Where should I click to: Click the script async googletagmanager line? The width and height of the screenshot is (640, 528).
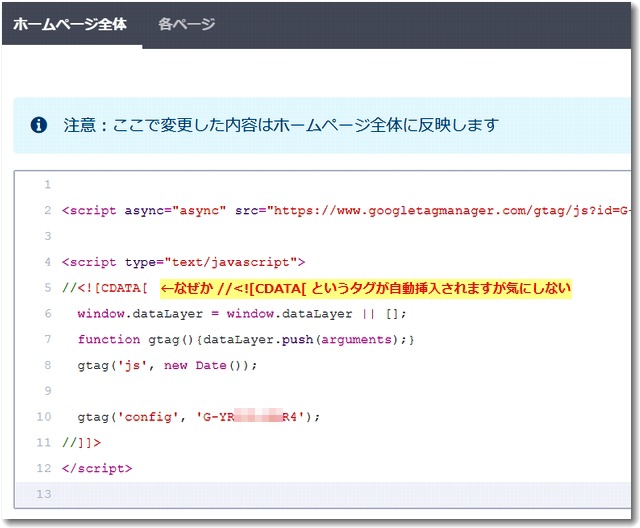coord(346,211)
